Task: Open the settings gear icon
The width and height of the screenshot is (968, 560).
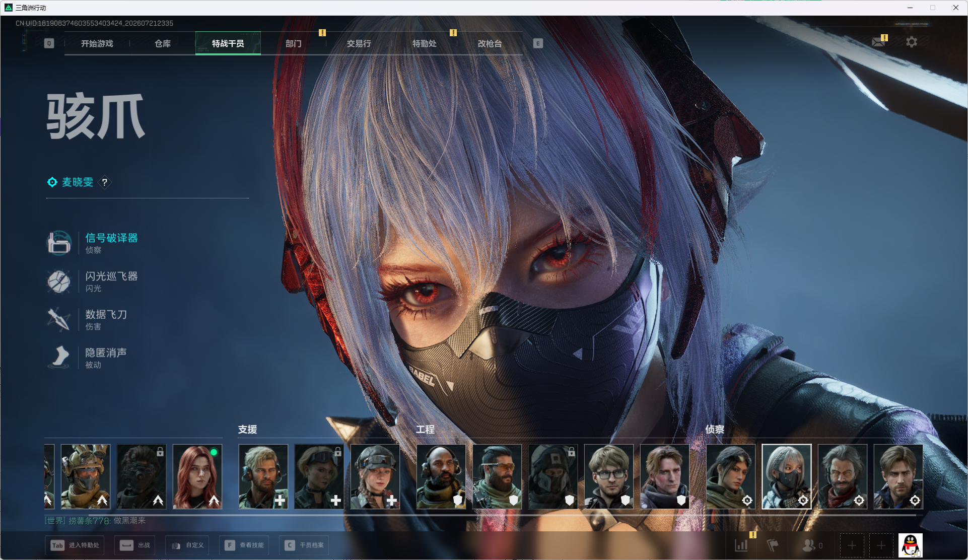Action: (912, 42)
